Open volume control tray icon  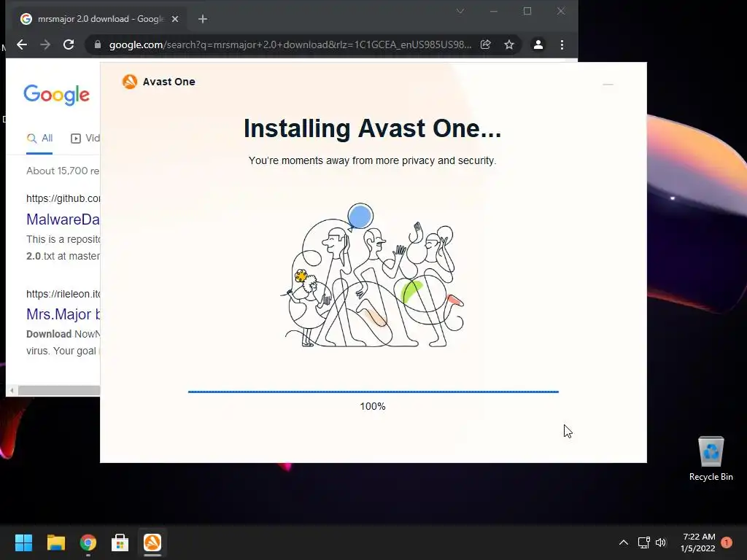click(661, 542)
